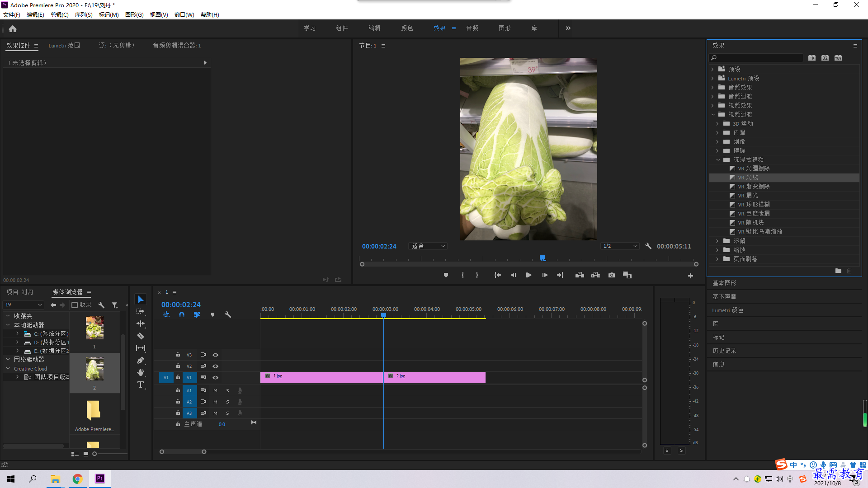The height and width of the screenshot is (488, 868).
Task: Collapse the 本地驱动器 tree node
Action: (x=8, y=325)
